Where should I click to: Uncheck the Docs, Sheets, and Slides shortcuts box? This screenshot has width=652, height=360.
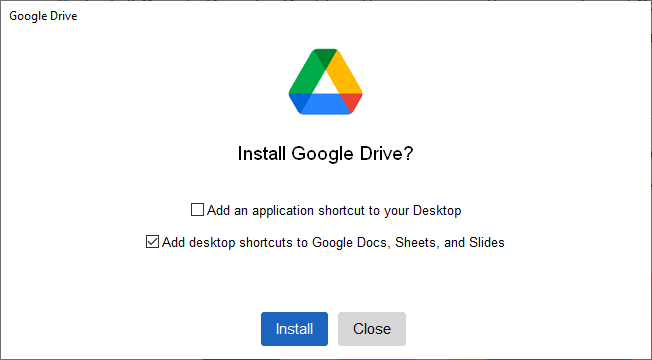tap(152, 242)
